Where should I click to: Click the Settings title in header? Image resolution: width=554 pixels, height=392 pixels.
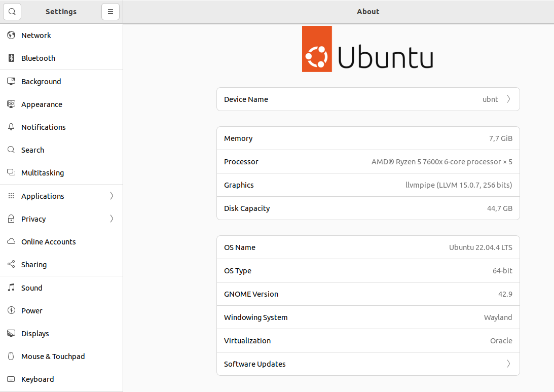(61, 12)
